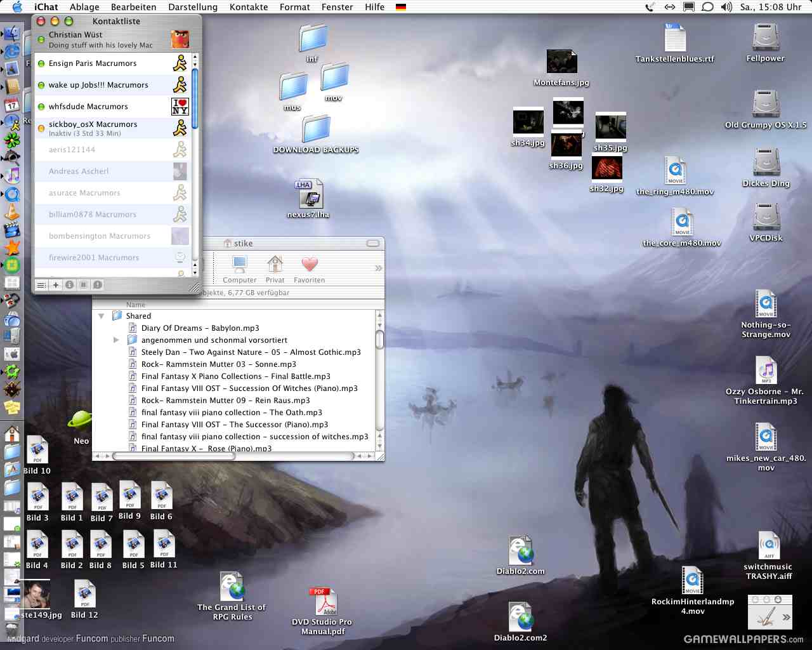This screenshot has width=812, height=650.
Task: Select VPCDisk volume icon
Action: click(766, 222)
